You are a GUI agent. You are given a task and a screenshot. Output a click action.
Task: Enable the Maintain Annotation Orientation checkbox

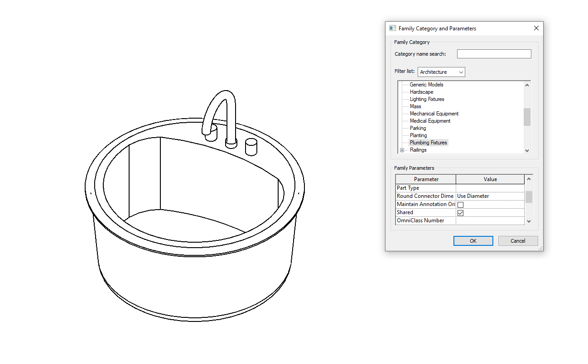click(x=460, y=204)
